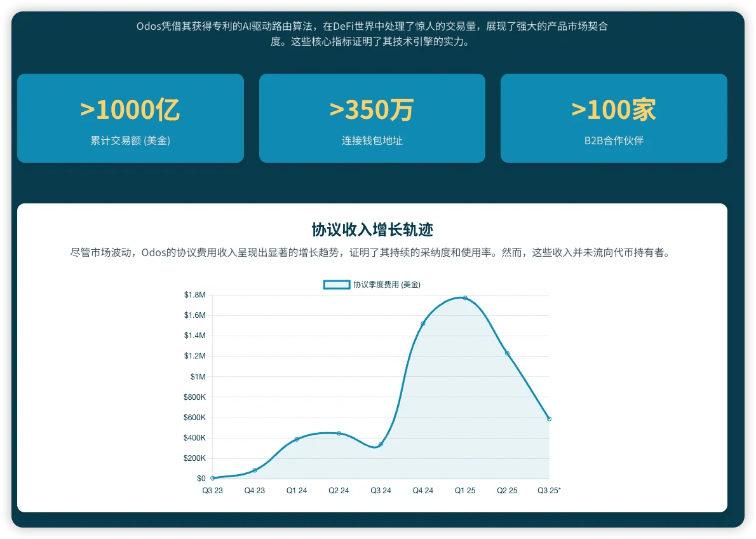Click the Q3 25* data point
Screen dimensions: 756x539
549,419
